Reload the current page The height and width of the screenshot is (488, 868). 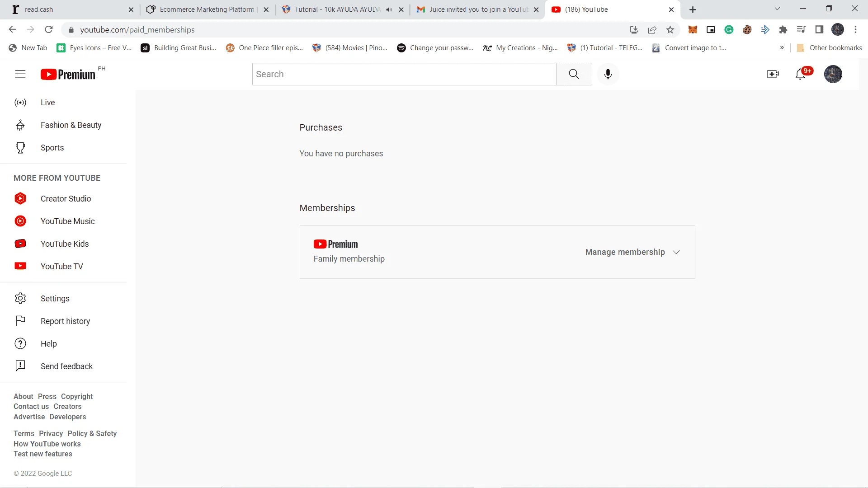[x=49, y=30]
